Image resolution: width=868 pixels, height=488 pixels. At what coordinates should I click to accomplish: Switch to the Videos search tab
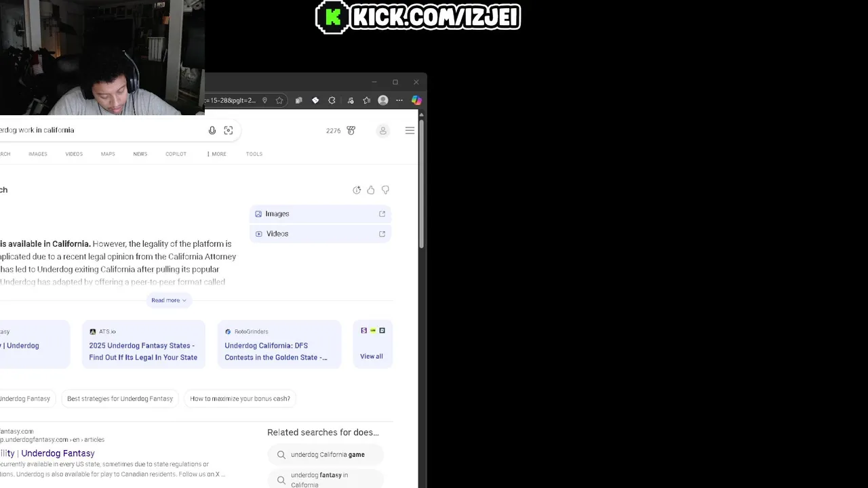coord(74,154)
